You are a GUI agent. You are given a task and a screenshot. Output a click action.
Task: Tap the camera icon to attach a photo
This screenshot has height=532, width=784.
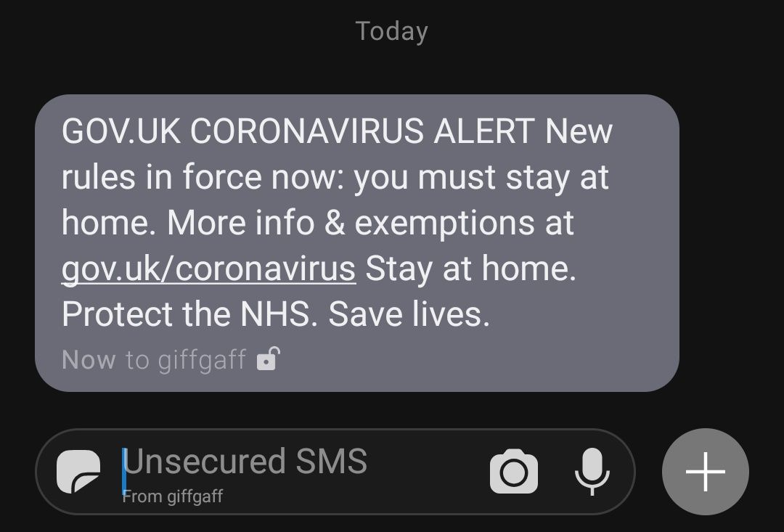pyautogui.click(x=513, y=471)
